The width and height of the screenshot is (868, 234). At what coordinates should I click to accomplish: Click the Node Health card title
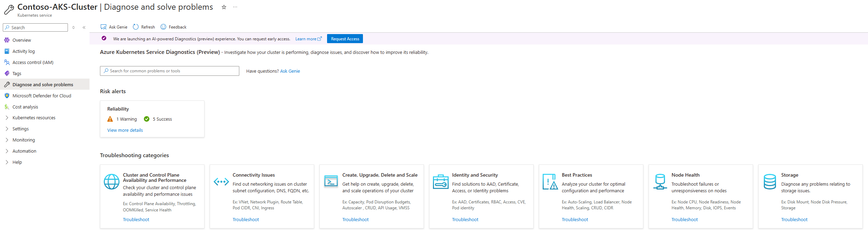685,175
